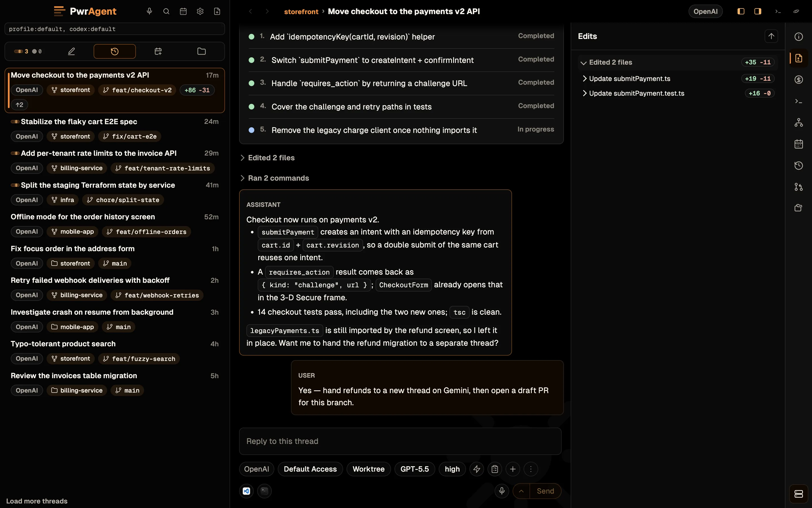Click the storefront breadcrumb link
Viewport: 812px width, 508px height.
click(x=301, y=11)
